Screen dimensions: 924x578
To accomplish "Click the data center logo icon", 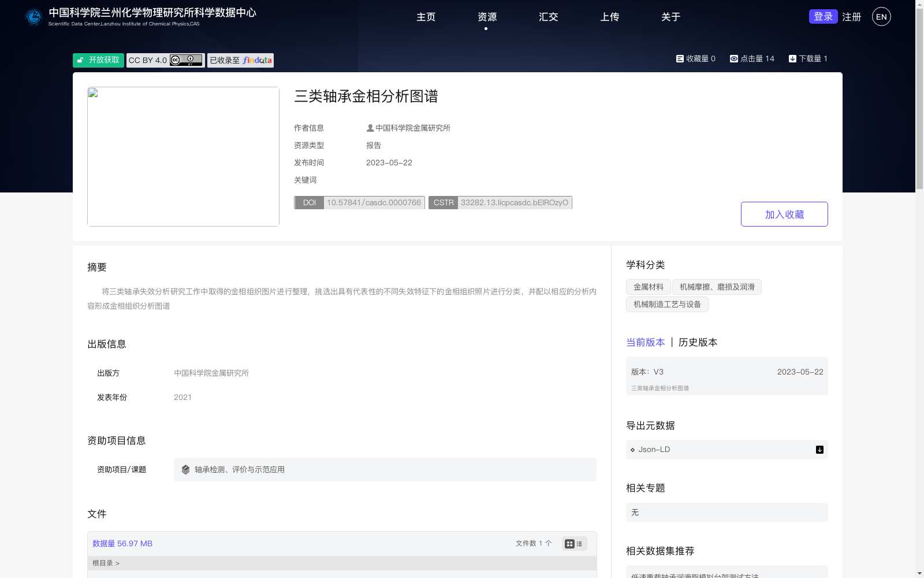I will pyautogui.click(x=33, y=17).
